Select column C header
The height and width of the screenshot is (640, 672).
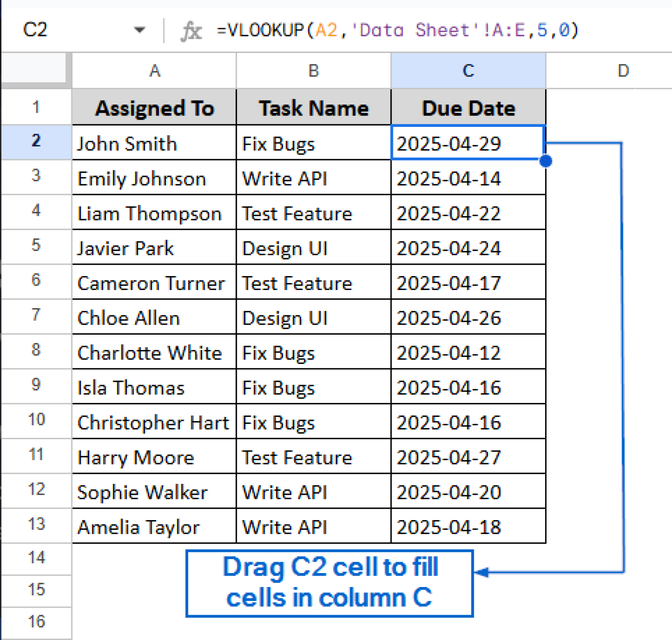tap(468, 70)
